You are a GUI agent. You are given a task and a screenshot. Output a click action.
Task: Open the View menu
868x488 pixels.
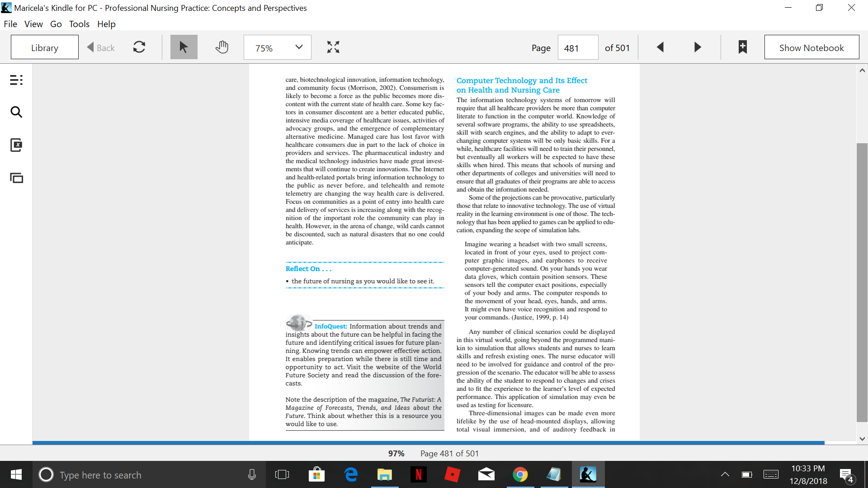coord(33,24)
